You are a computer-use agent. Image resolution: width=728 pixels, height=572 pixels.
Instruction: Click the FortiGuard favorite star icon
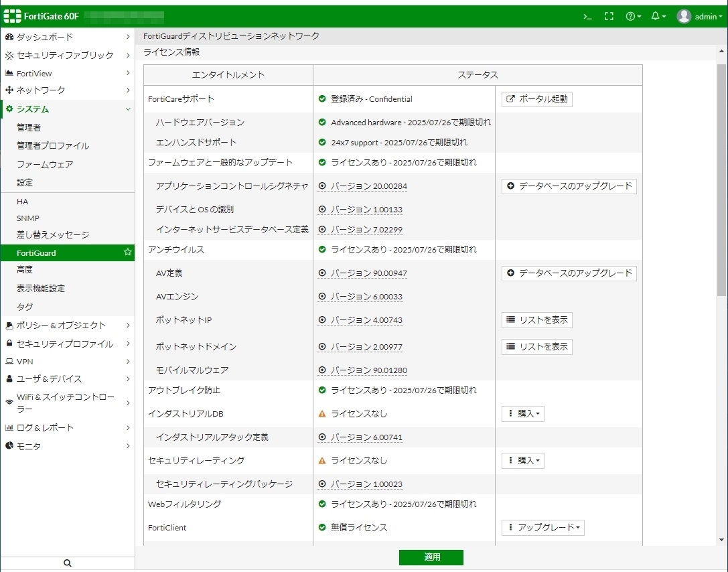tap(128, 252)
